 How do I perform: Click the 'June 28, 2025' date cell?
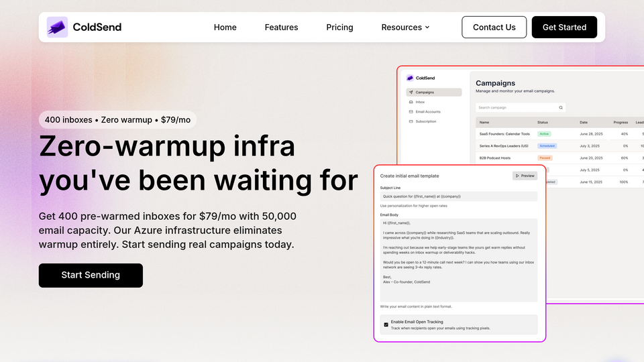(x=591, y=134)
